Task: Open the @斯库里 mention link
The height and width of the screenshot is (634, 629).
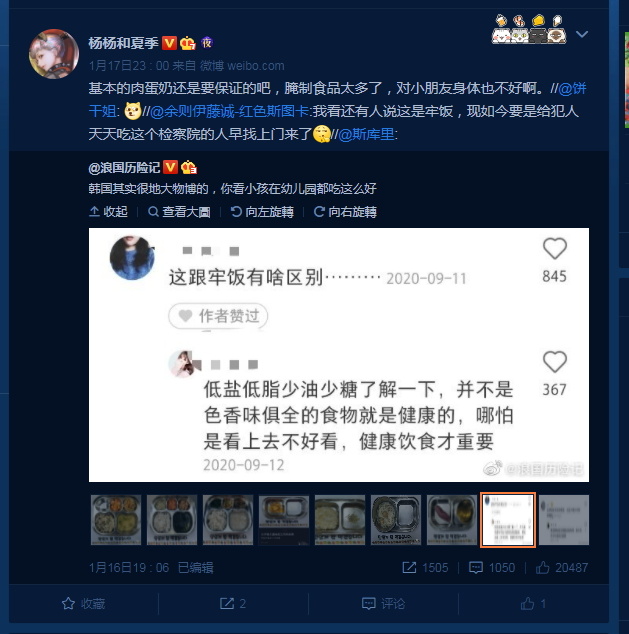Action: coord(366,134)
